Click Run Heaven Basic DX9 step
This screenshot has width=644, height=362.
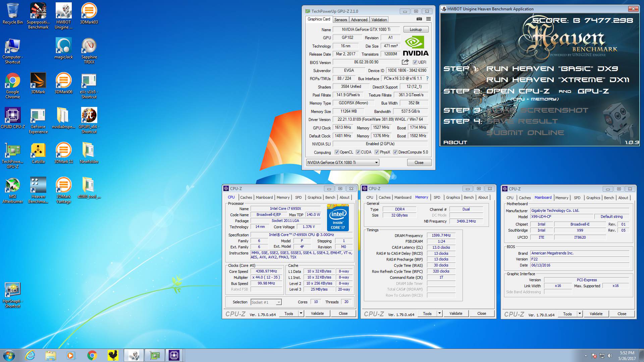coord(552,69)
